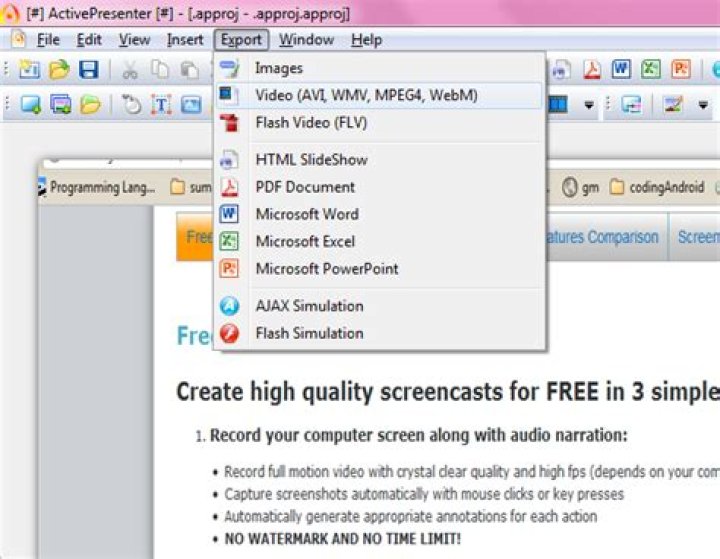Viewport: 720px width, 559px height.
Task: Choose Microsoft PowerPoint export option
Action: tap(380, 269)
